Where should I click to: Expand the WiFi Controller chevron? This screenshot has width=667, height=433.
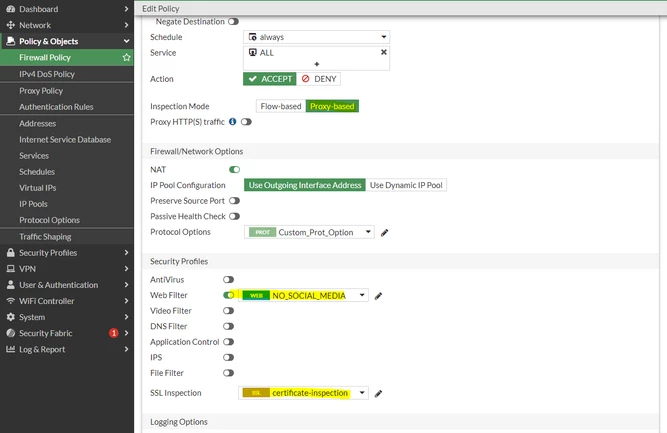click(126, 301)
